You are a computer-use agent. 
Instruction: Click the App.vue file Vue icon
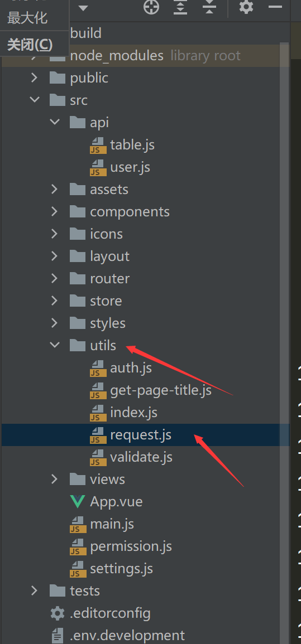(x=78, y=501)
